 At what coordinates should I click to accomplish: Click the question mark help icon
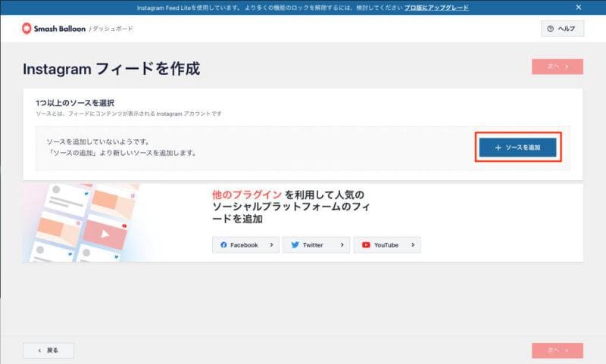click(550, 29)
